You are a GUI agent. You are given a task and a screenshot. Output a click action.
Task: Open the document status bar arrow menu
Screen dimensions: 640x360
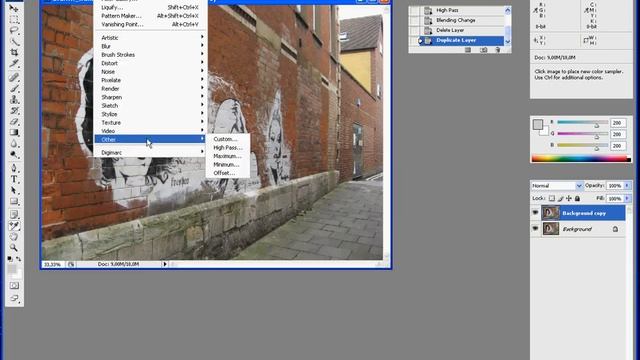pyautogui.click(x=165, y=264)
